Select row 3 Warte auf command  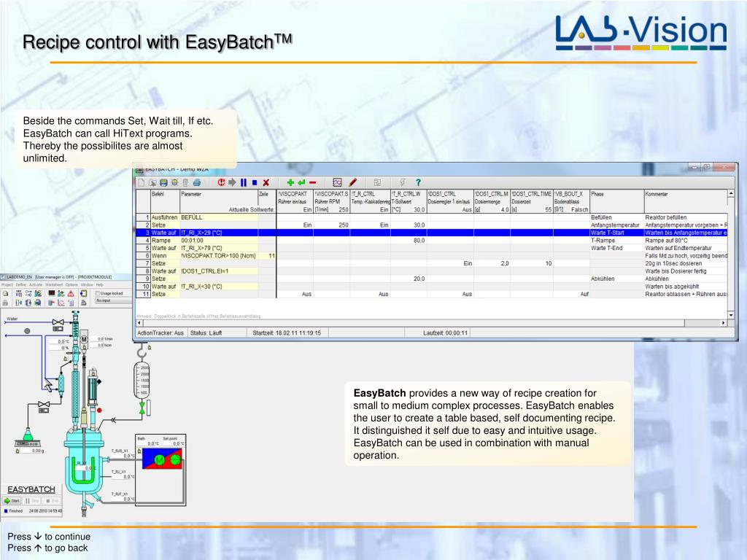[164, 233]
